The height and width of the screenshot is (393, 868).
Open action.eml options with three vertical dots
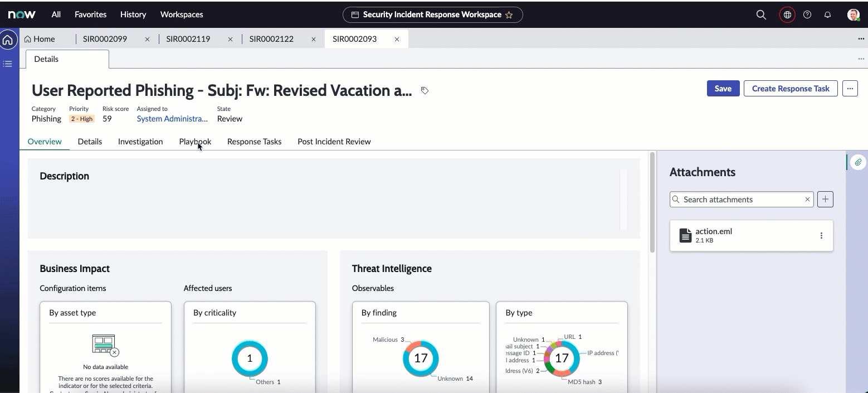click(x=821, y=236)
